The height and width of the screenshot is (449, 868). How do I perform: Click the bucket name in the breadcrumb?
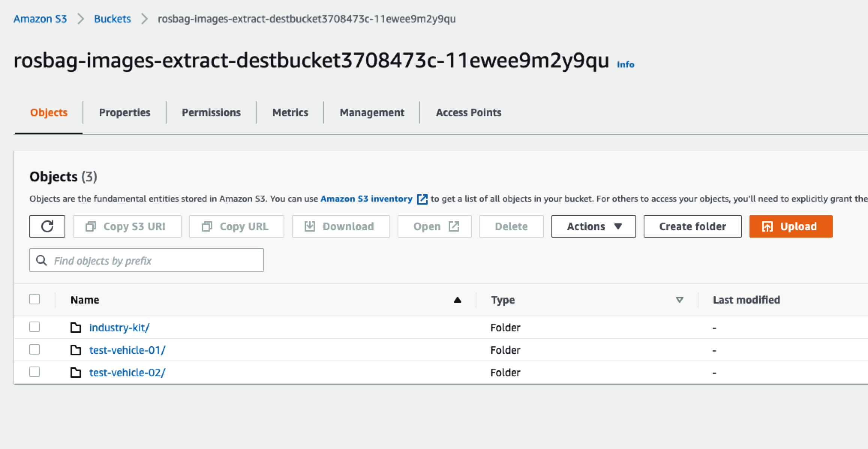[x=307, y=19]
